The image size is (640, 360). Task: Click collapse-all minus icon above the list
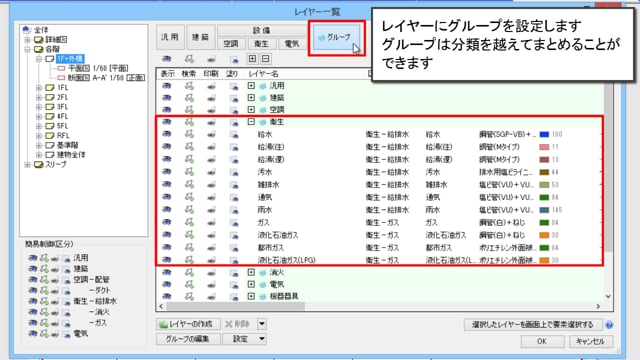(x=265, y=59)
